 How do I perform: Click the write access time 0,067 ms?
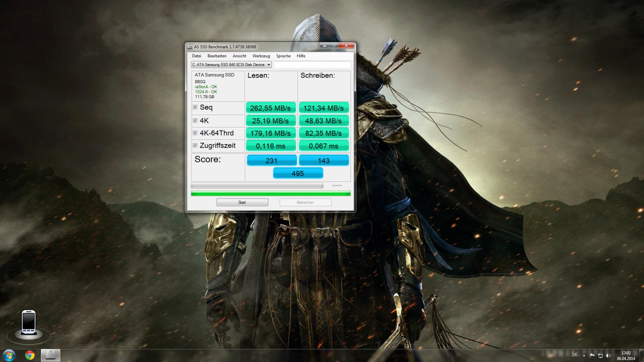coord(324,146)
